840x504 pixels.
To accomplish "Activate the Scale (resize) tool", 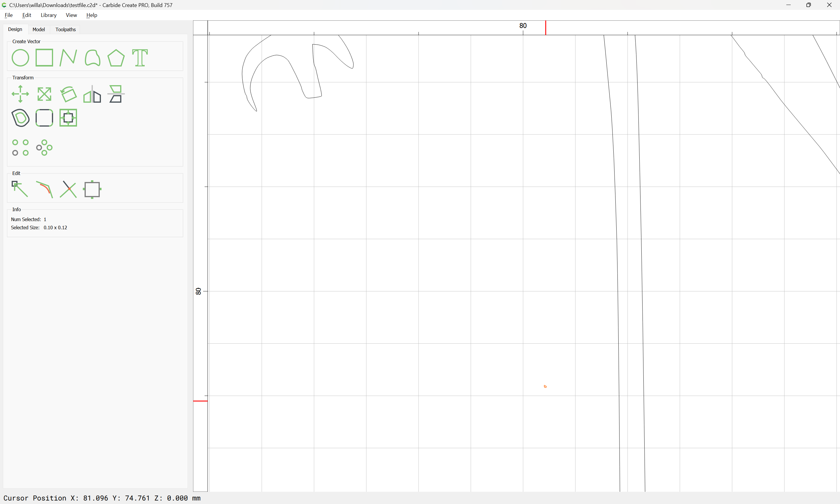I will tap(44, 94).
